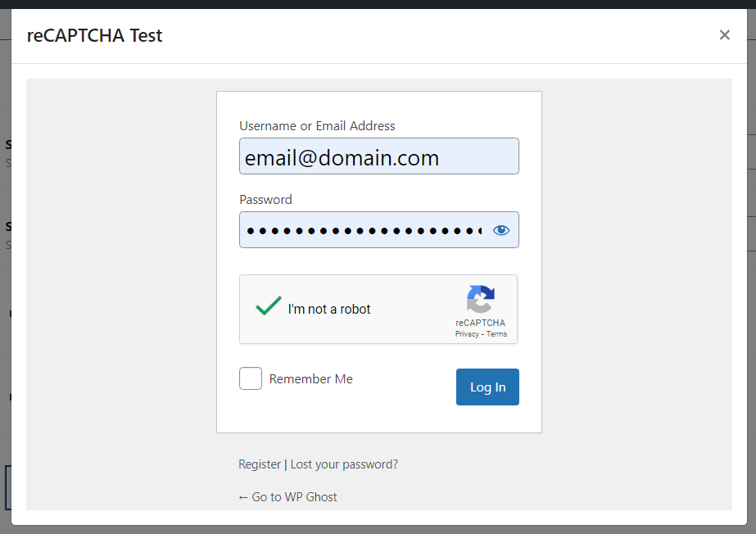756x534 pixels.
Task: Click the reCAPTCHA text under the logo
Action: pos(480,323)
